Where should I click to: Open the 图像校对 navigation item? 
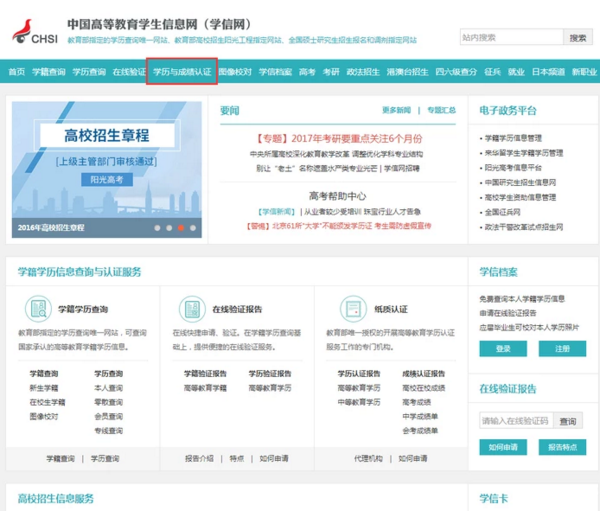[x=235, y=73]
